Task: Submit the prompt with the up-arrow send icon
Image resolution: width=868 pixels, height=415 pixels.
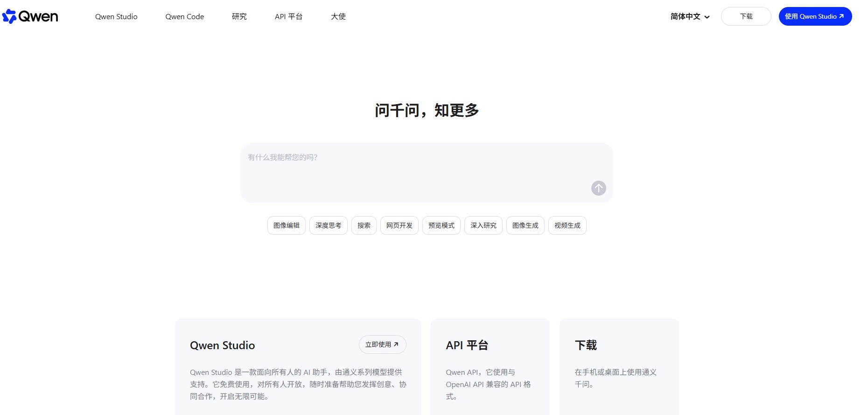Action: [599, 188]
